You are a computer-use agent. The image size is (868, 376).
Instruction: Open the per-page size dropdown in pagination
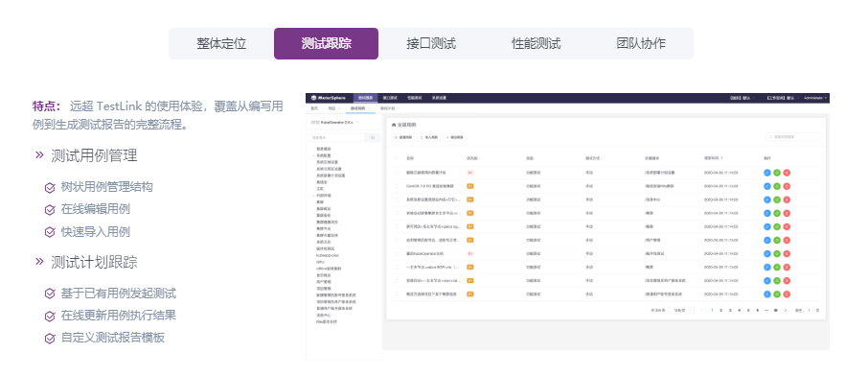coord(681,311)
